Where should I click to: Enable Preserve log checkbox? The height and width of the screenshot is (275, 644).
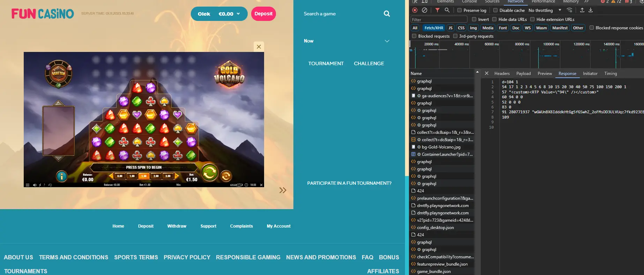(459, 10)
